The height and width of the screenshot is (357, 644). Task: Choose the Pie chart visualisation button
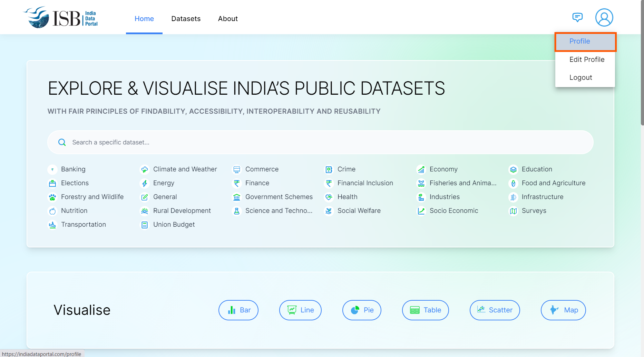[362, 310]
